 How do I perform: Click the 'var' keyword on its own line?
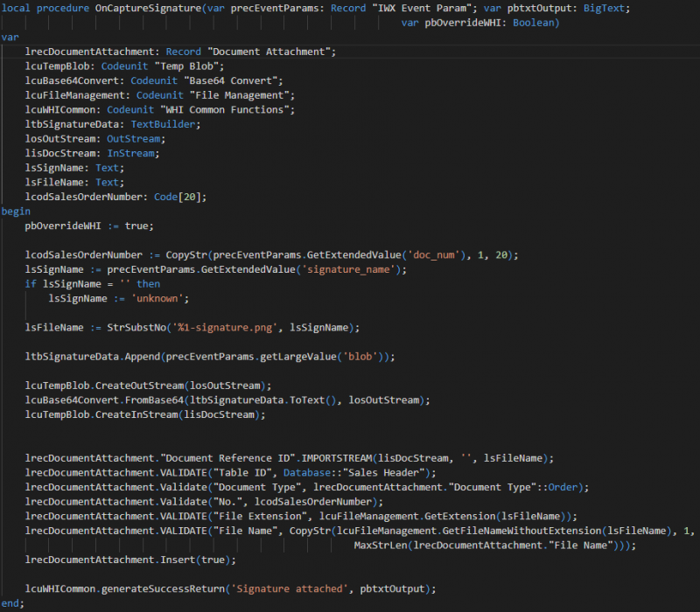tap(10, 37)
